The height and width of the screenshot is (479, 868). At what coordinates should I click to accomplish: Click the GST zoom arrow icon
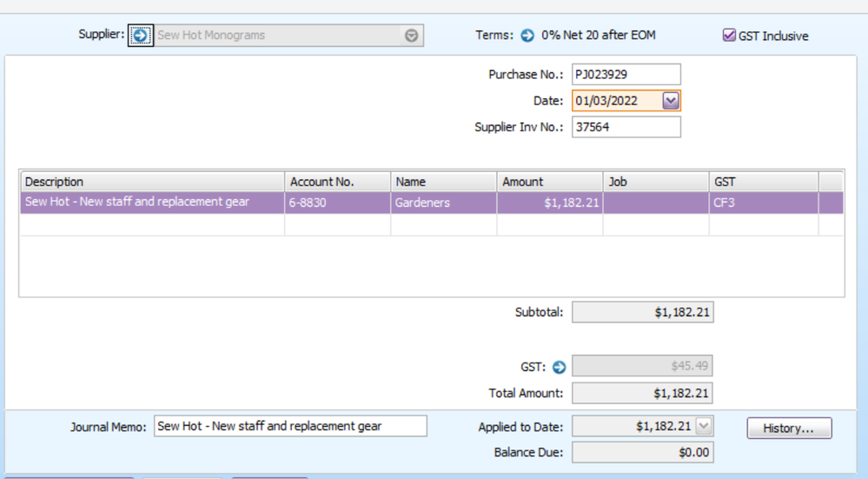[x=559, y=367]
